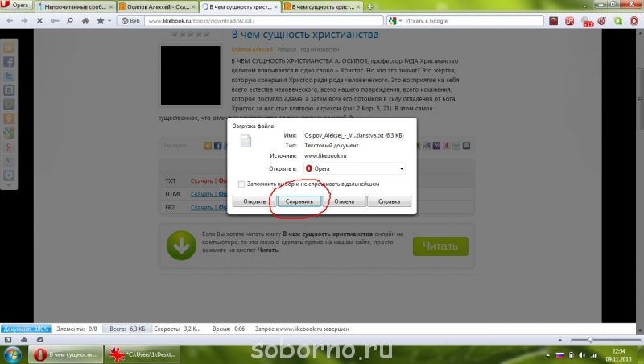The height and width of the screenshot is (364, 644).
Task: Click the Yandex icon in left sidebar
Action: pyautogui.click(x=9, y=147)
